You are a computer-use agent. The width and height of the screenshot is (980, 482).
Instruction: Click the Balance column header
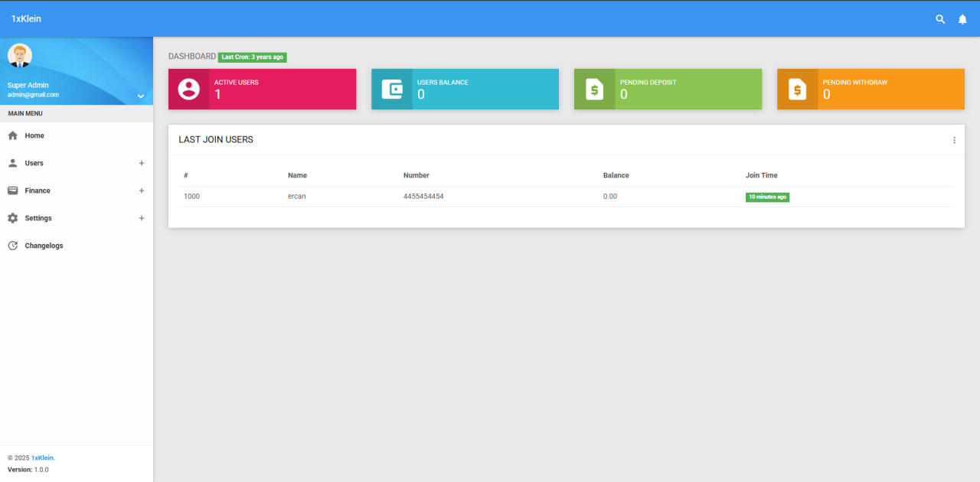pyautogui.click(x=616, y=175)
